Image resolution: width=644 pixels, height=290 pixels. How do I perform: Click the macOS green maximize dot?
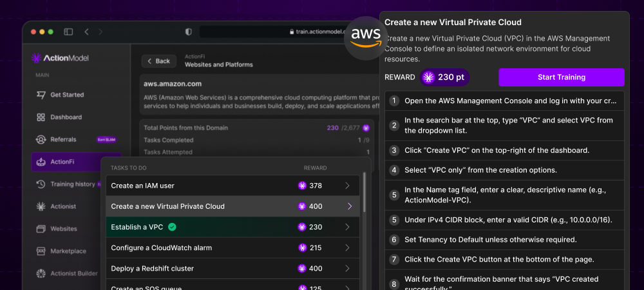(x=50, y=32)
